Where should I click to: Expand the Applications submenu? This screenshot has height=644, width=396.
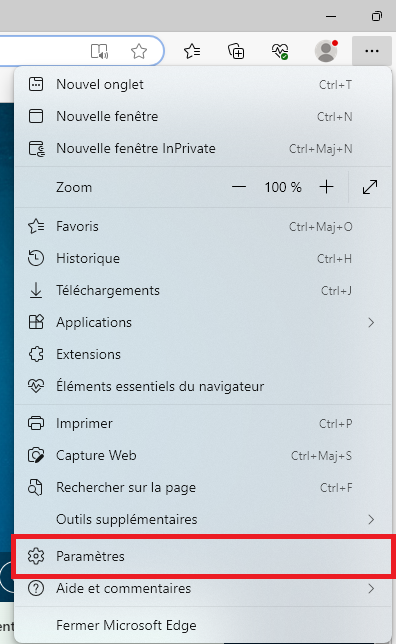tap(203, 322)
